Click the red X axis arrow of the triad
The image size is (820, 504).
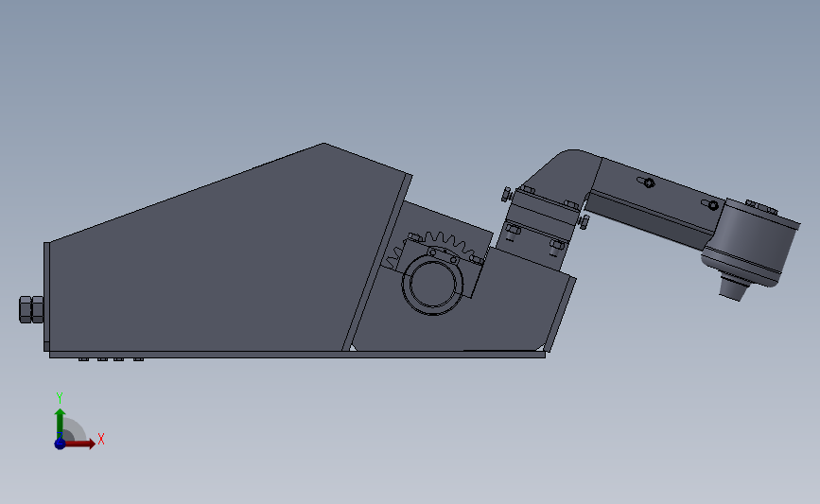[80, 443]
